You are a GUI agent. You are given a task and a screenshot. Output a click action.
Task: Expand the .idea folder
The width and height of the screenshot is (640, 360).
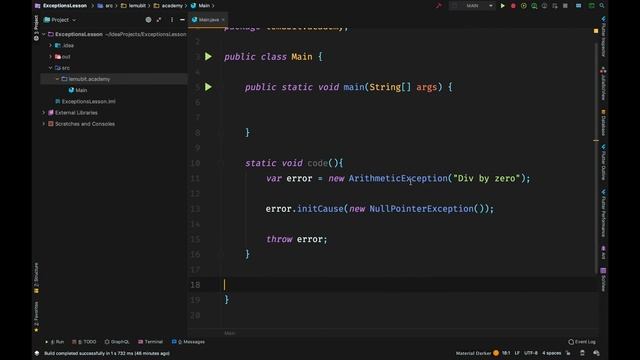(x=51, y=45)
